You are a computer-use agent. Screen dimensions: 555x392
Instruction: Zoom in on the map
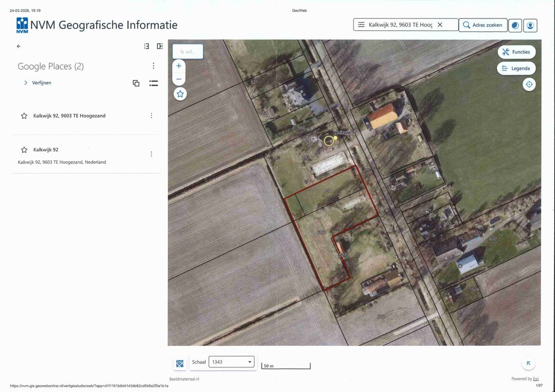click(x=179, y=66)
